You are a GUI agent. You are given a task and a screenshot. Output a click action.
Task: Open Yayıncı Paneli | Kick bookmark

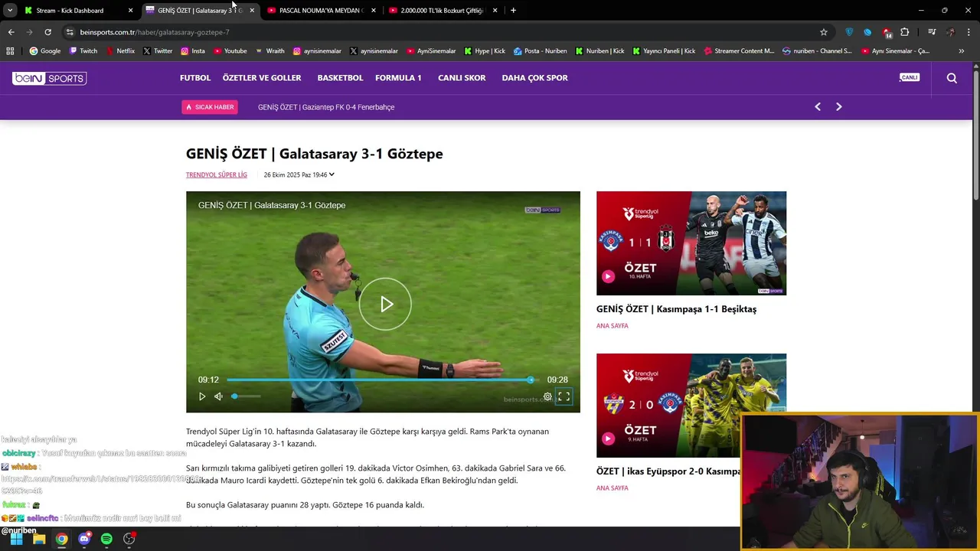pos(664,51)
